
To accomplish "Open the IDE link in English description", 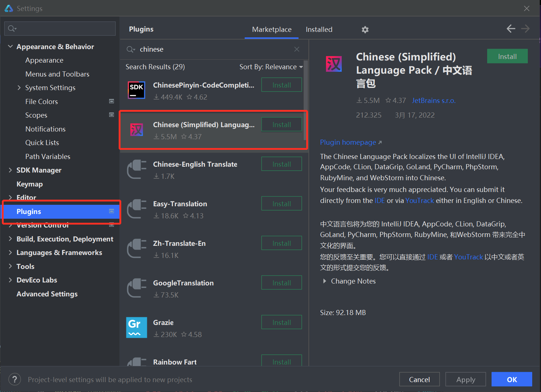I will (379, 200).
